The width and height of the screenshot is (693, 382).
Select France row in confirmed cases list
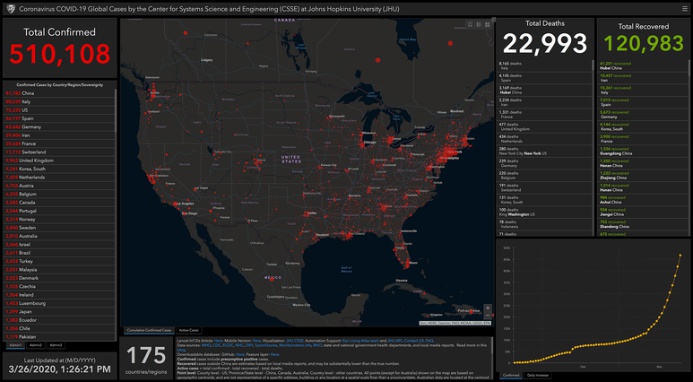tap(59, 144)
